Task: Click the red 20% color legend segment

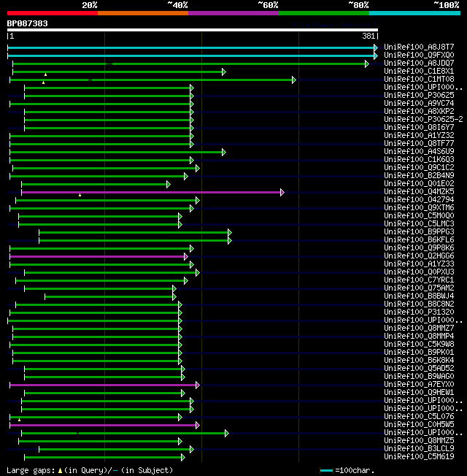Action: [53, 13]
